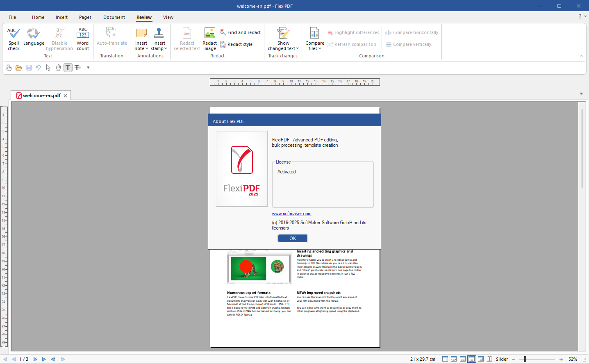This screenshot has width=589, height=364.
Task: Switch to the Home ribbon tab
Action: click(x=38, y=17)
